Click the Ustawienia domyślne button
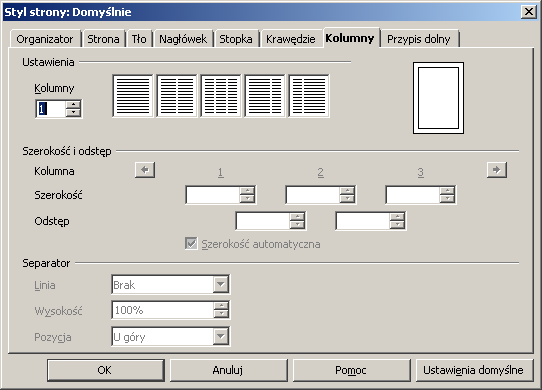This screenshot has width=542, height=390. tap(474, 370)
